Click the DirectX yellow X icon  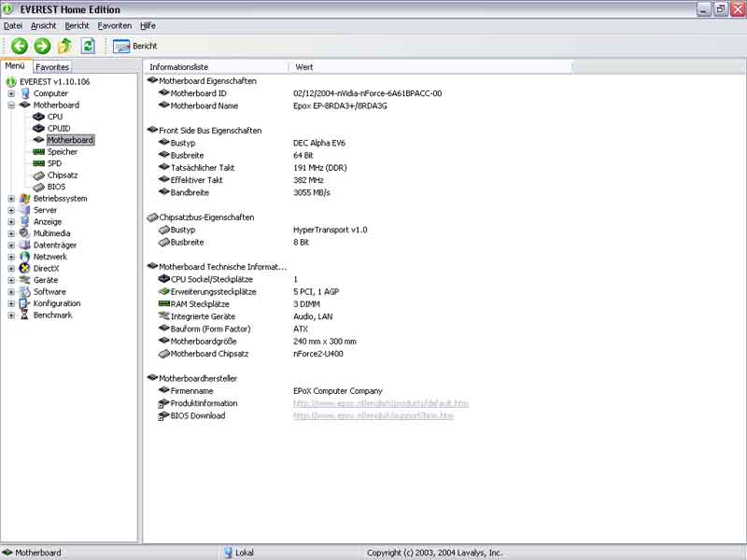point(25,268)
